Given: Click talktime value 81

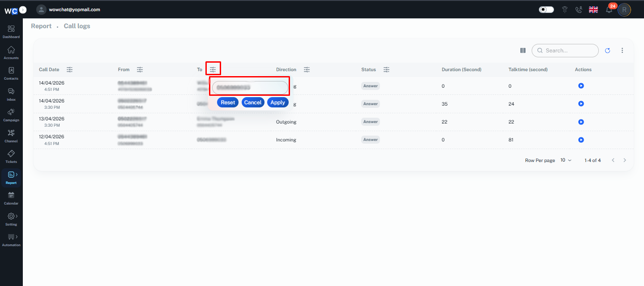Looking at the screenshot, I should (511, 140).
